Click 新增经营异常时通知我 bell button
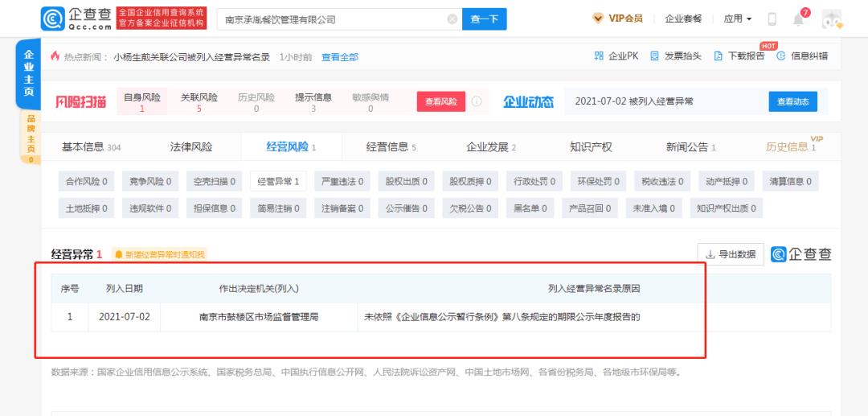 click(x=159, y=254)
